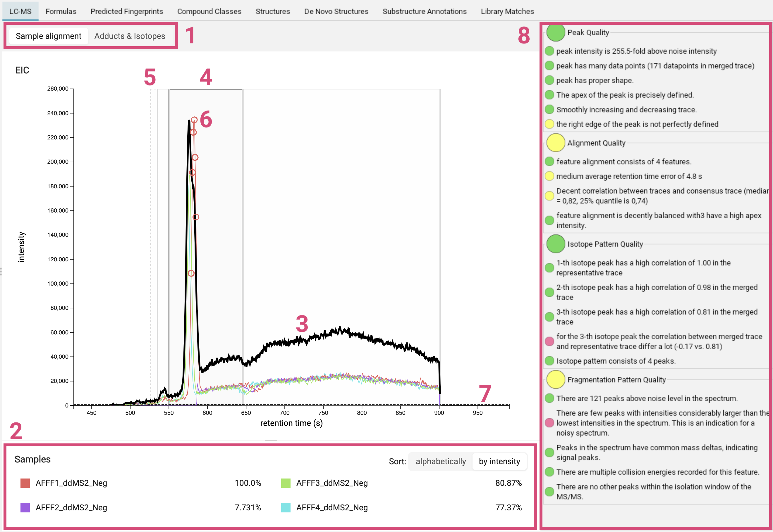This screenshot has width=773, height=532.
Task: Click the large green Isotope Pattern Quality indicator
Action: (556, 244)
